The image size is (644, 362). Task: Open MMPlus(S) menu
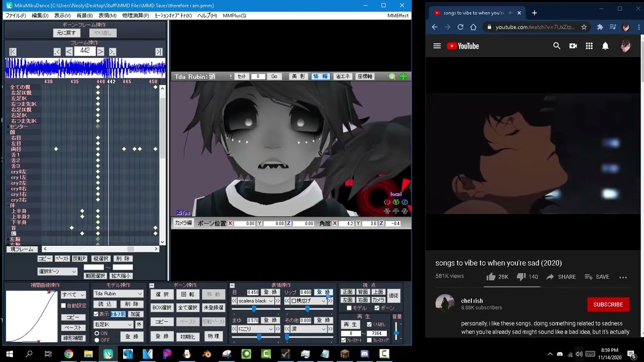click(x=234, y=16)
